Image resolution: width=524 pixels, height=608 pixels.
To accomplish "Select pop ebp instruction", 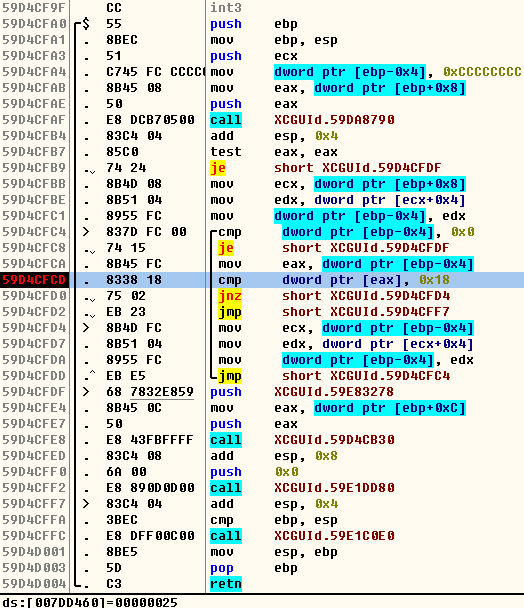I will (x=254, y=568).
